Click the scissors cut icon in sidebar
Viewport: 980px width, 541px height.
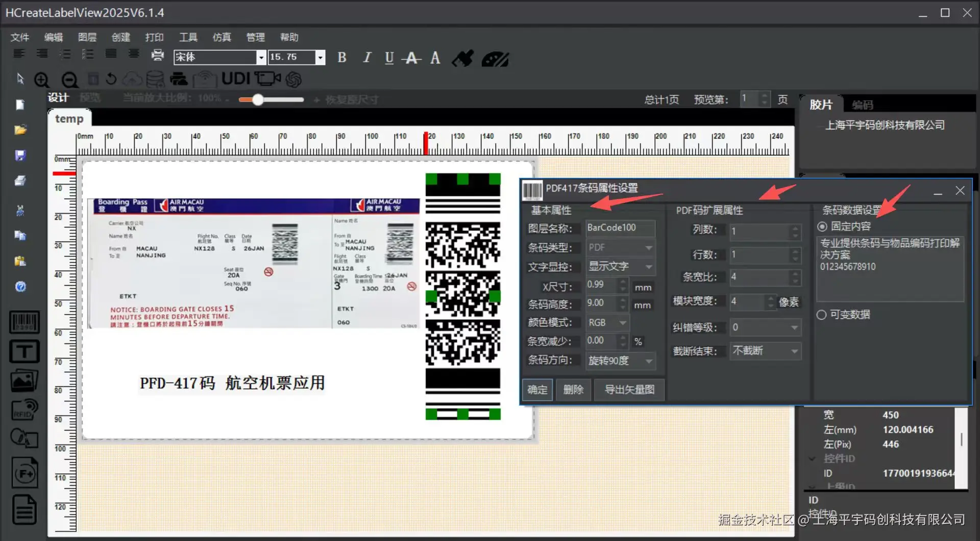20,210
